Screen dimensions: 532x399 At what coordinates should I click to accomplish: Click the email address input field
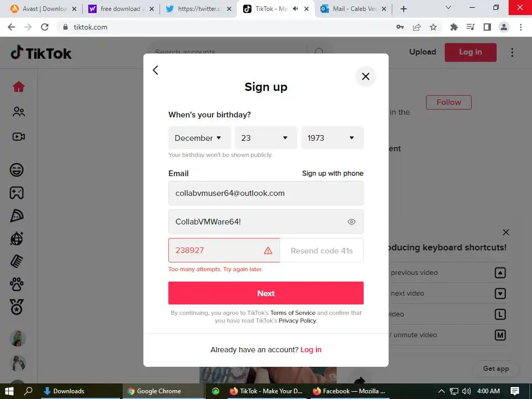[x=265, y=193]
